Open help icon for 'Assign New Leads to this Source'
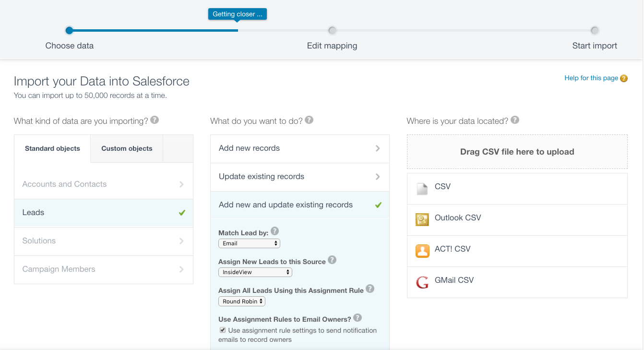This screenshot has width=644, height=350. click(x=332, y=260)
